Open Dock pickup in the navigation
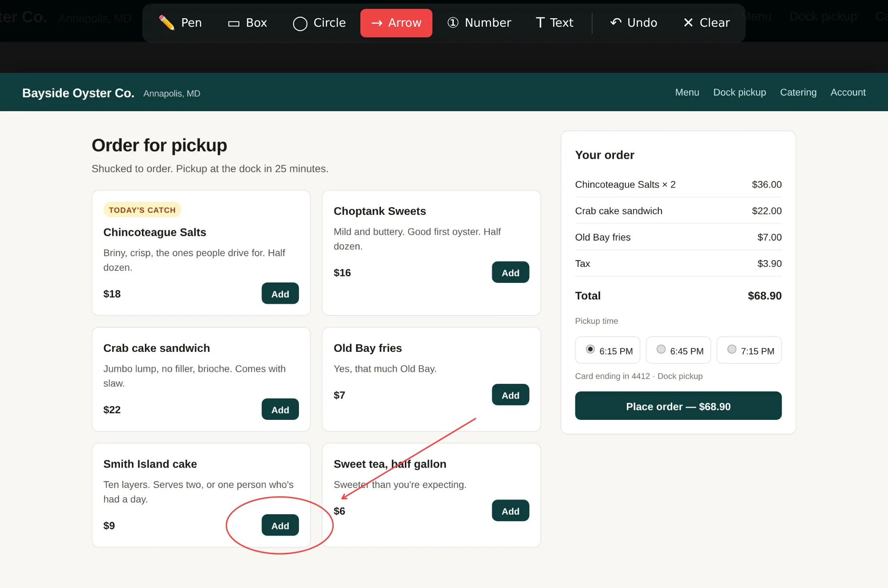 [x=739, y=93]
